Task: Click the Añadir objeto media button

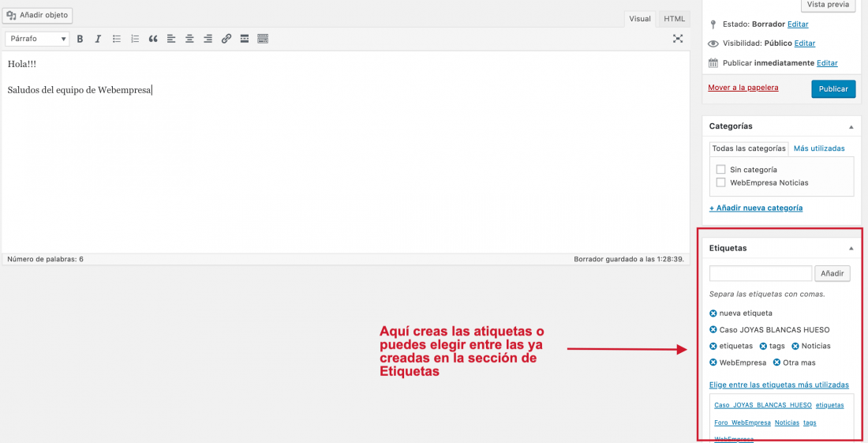Action: tap(37, 16)
